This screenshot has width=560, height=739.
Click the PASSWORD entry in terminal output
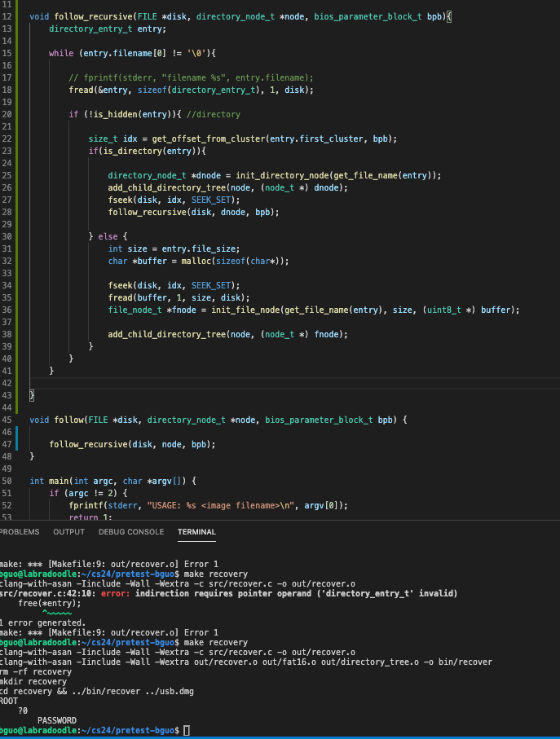tap(57, 720)
